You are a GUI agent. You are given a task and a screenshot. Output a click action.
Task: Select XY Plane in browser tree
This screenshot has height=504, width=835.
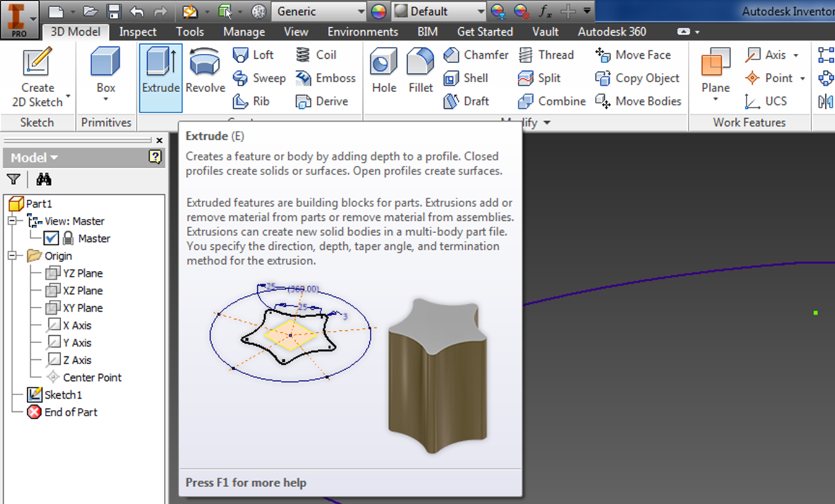(74, 307)
